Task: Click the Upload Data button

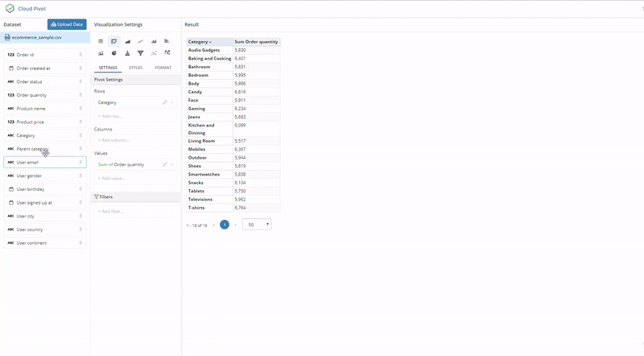Action: pyautogui.click(x=67, y=25)
